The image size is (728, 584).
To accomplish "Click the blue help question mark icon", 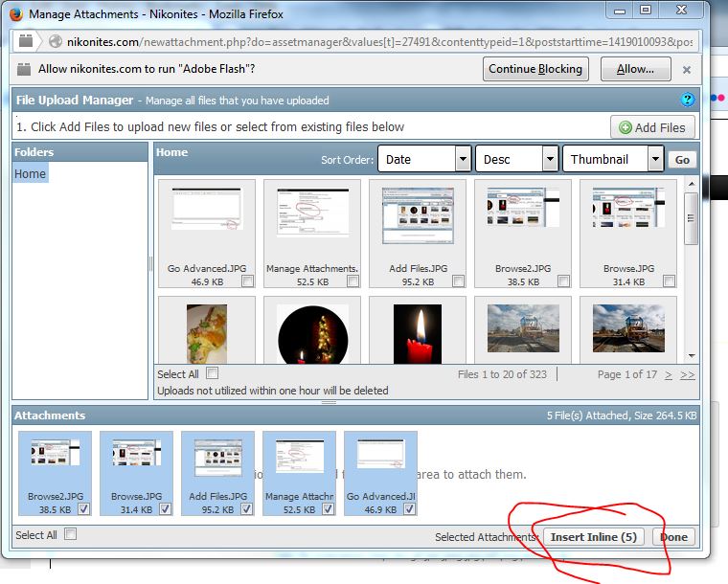I will click(687, 100).
